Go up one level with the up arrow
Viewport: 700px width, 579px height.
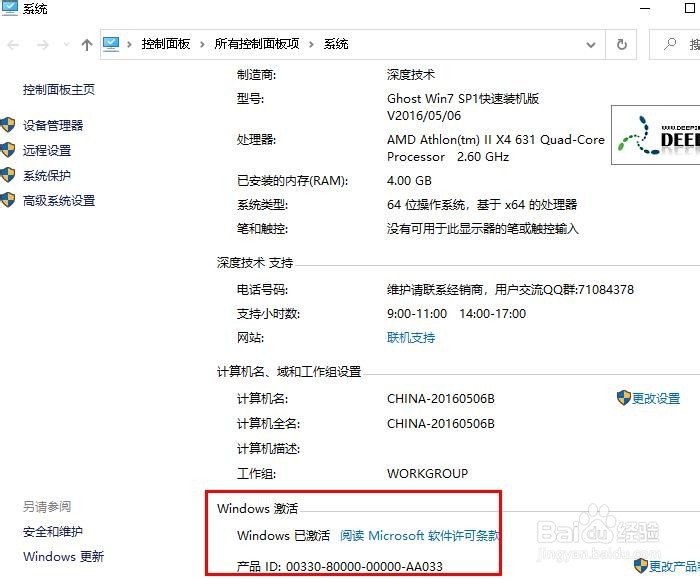[x=87, y=44]
